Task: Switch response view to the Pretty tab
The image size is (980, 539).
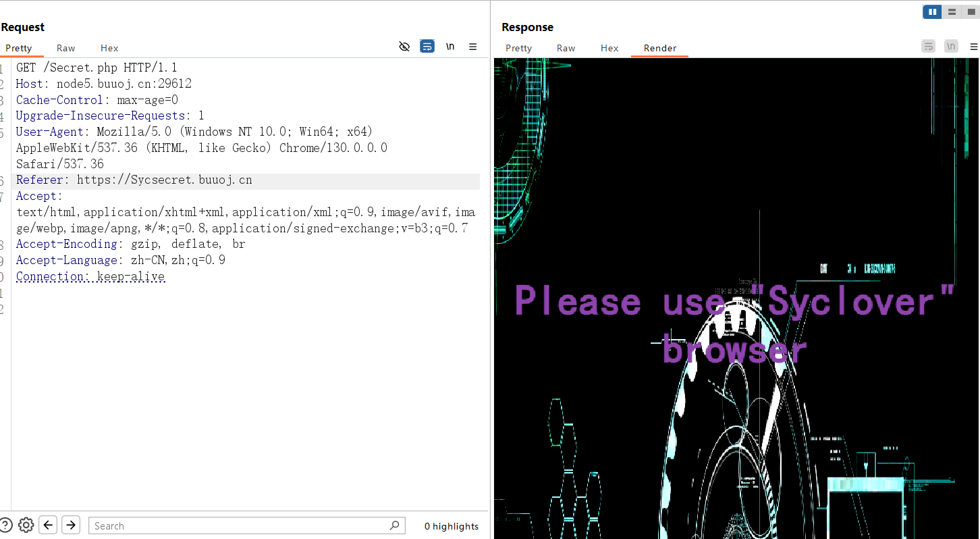Action: coord(518,48)
